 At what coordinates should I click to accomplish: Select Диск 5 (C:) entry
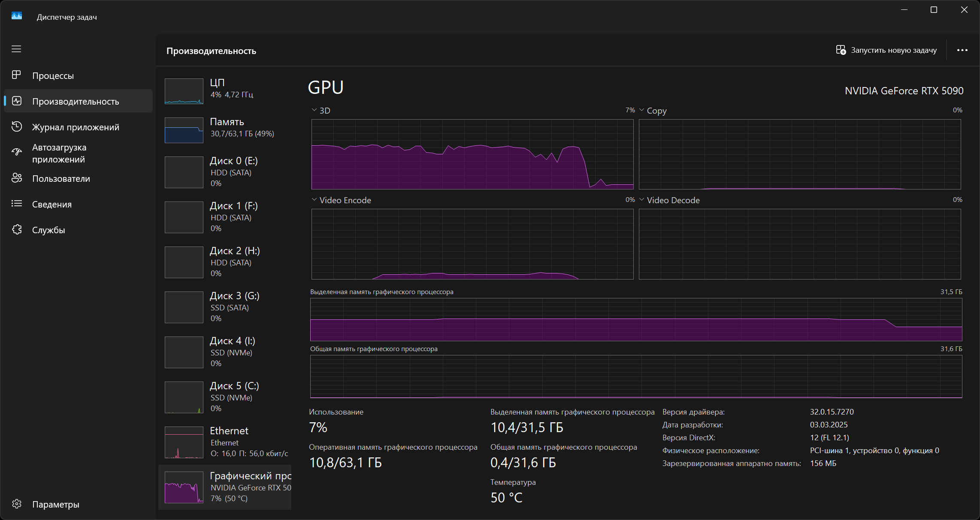[x=227, y=397]
